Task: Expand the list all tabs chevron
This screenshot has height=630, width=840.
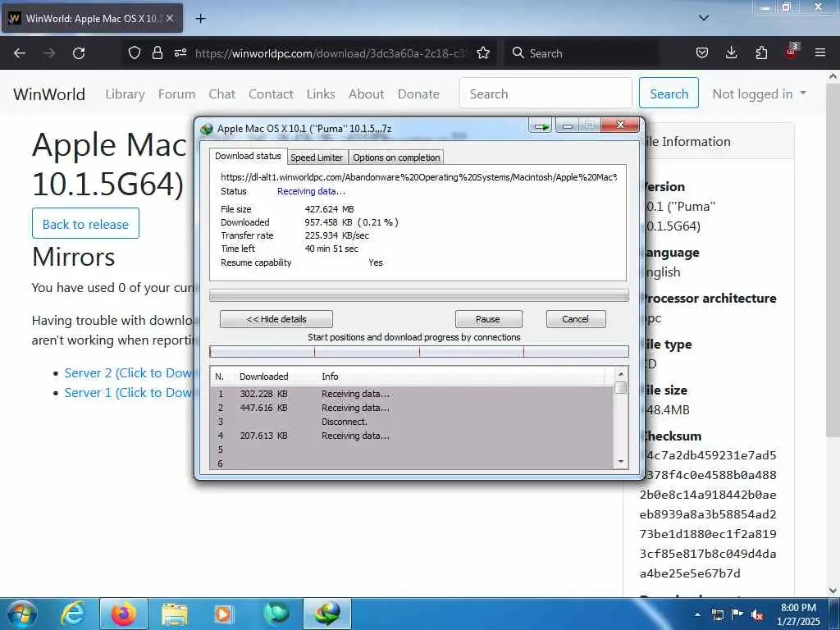Action: (x=704, y=18)
